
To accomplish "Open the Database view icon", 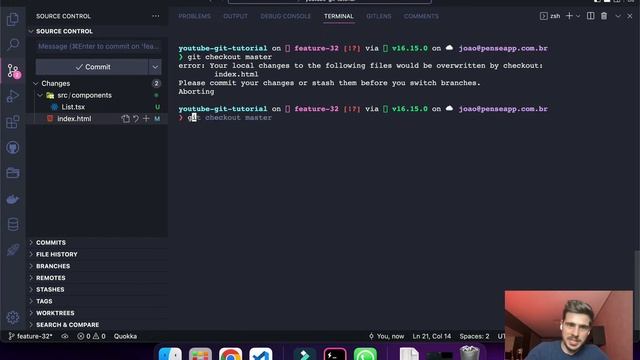I will click(x=13, y=224).
